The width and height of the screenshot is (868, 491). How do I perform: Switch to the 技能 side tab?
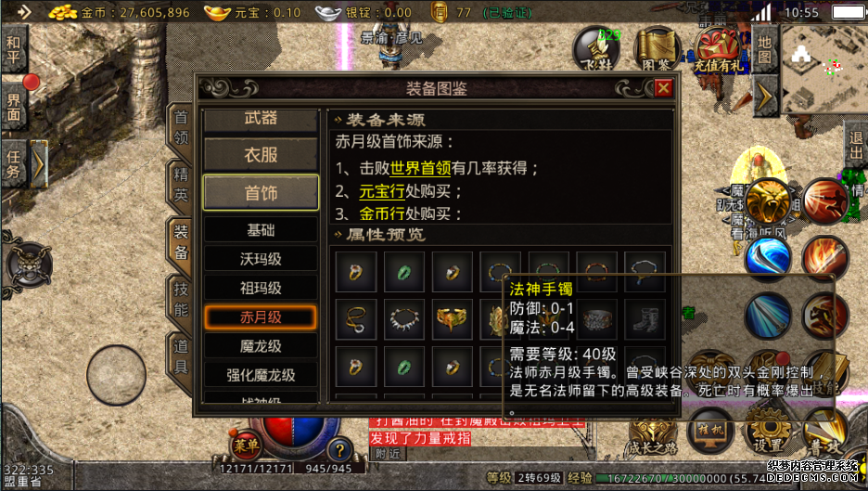[x=181, y=299]
